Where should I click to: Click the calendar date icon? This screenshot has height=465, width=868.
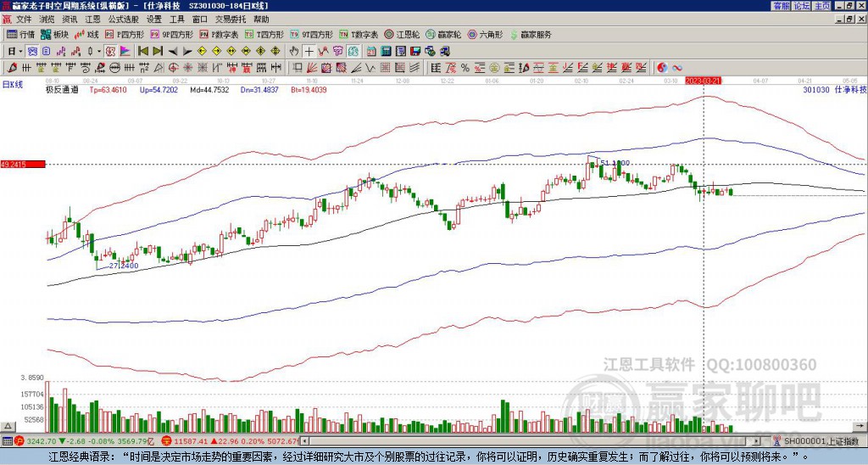pyautogui.click(x=371, y=52)
